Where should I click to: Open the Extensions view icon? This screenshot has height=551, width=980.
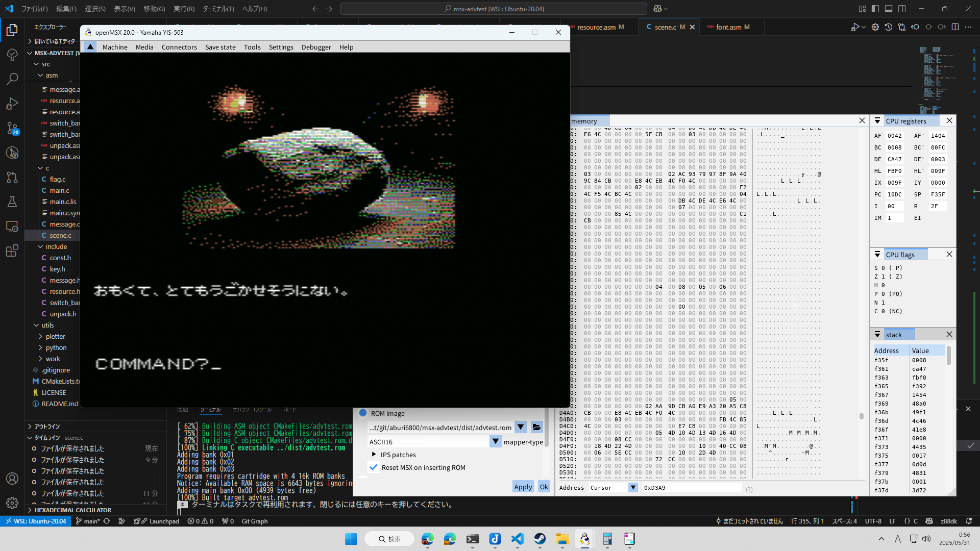12,251
